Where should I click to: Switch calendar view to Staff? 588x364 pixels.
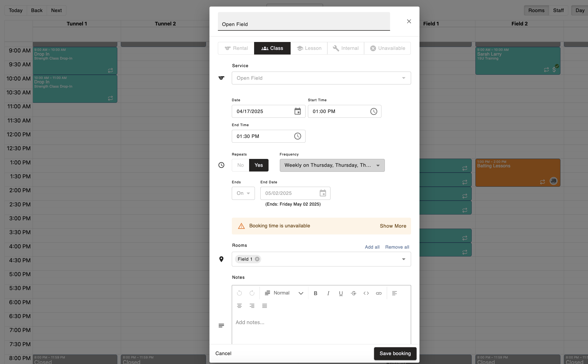(x=558, y=10)
